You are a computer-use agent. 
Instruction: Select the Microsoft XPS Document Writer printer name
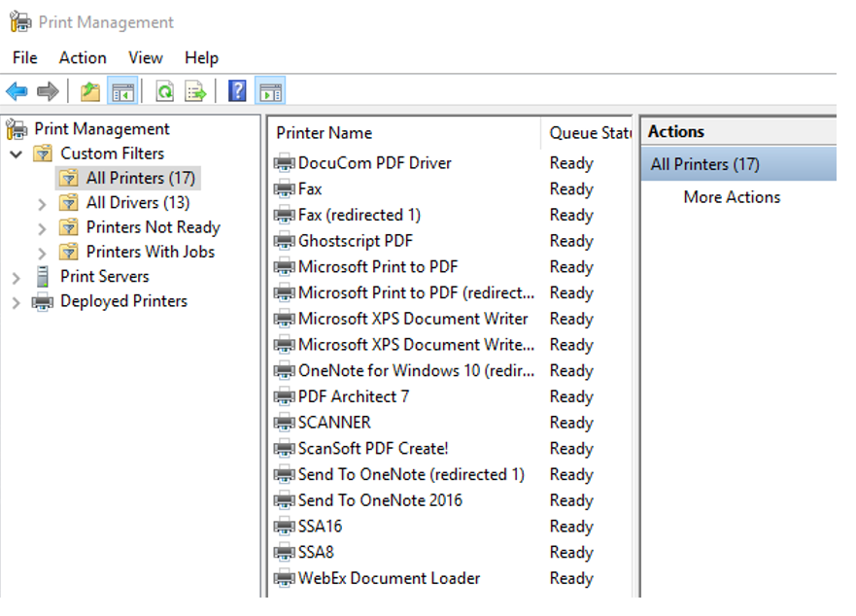(x=413, y=319)
